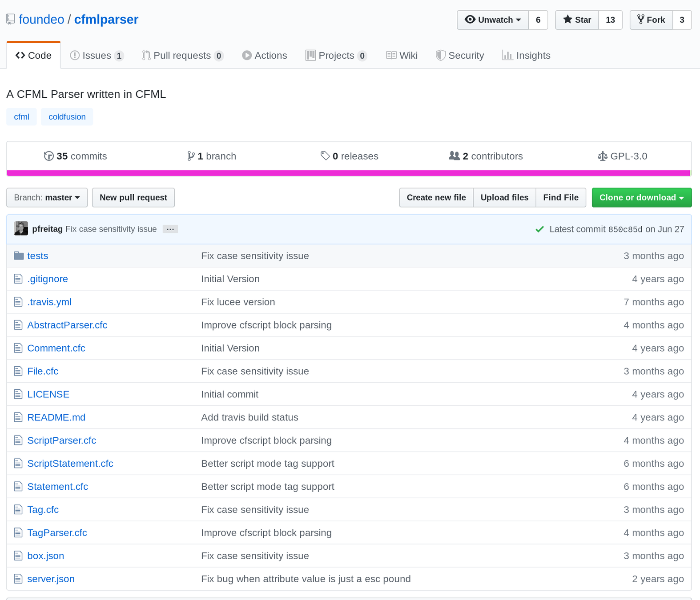The image size is (700, 600).
Task: Open the 'Add travis build status' commit
Action: [249, 417]
